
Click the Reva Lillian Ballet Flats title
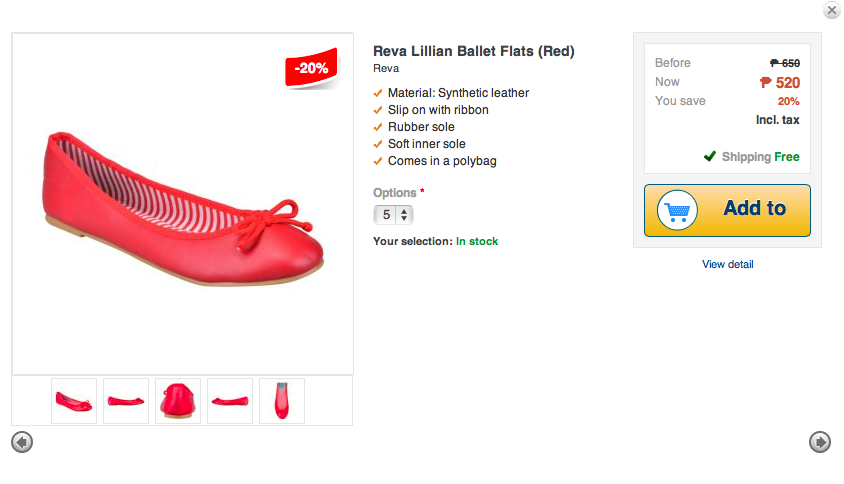click(x=474, y=51)
